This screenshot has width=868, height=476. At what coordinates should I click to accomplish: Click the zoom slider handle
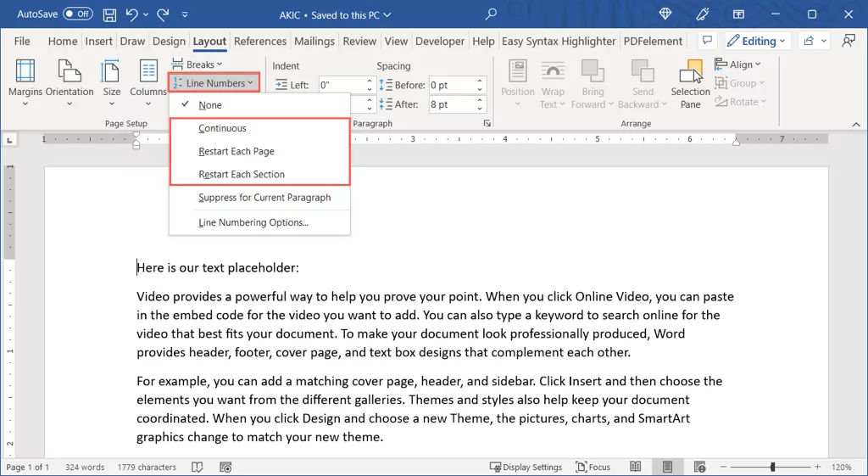tap(773, 468)
